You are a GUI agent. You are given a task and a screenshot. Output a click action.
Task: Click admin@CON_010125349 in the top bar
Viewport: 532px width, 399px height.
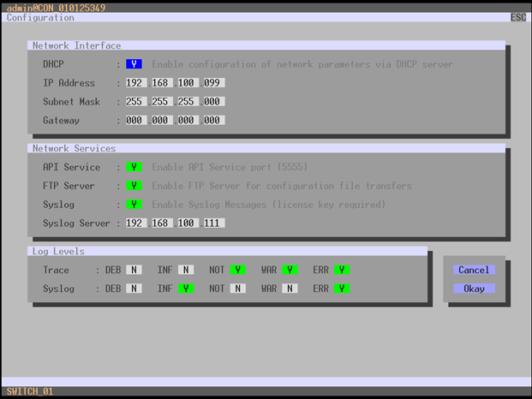tap(56, 8)
